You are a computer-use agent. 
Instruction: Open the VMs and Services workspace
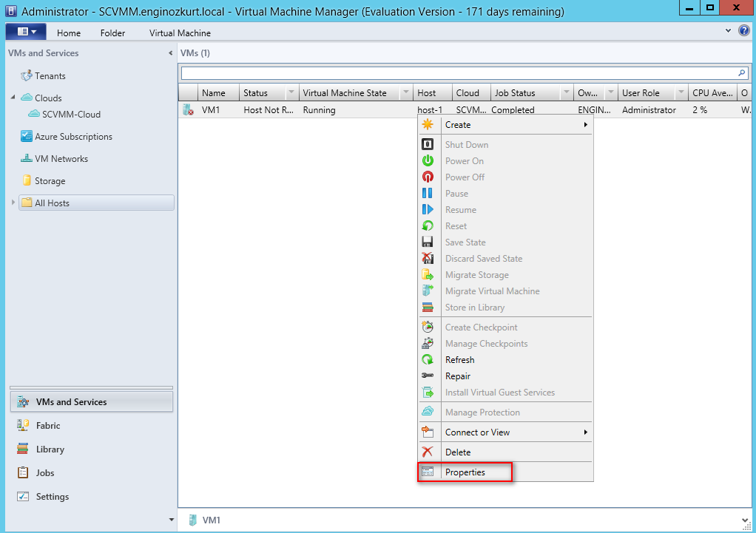point(92,401)
